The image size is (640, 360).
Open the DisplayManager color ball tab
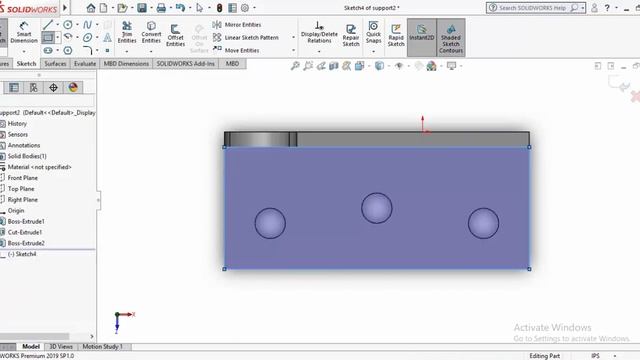point(73,87)
